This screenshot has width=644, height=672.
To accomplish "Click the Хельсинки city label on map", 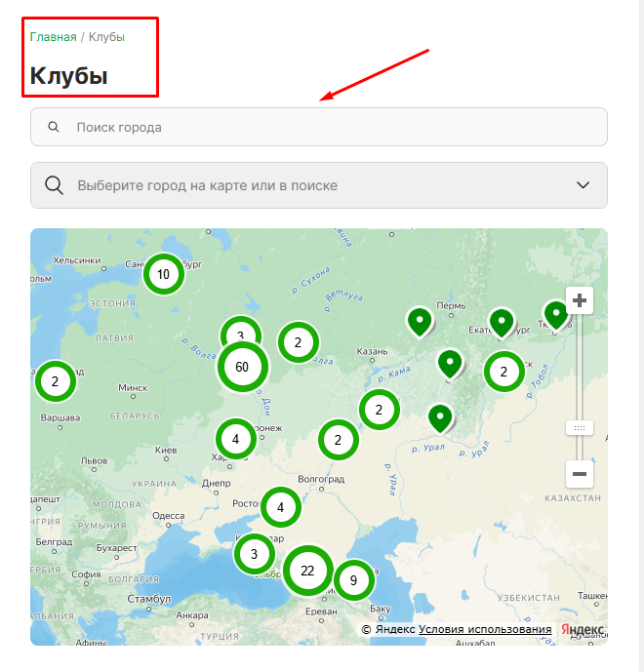I will (77, 260).
